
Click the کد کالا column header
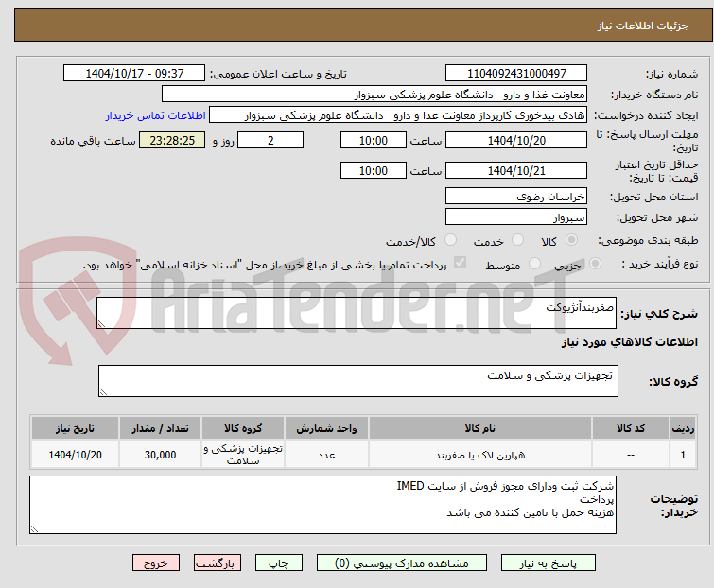pyautogui.click(x=631, y=428)
